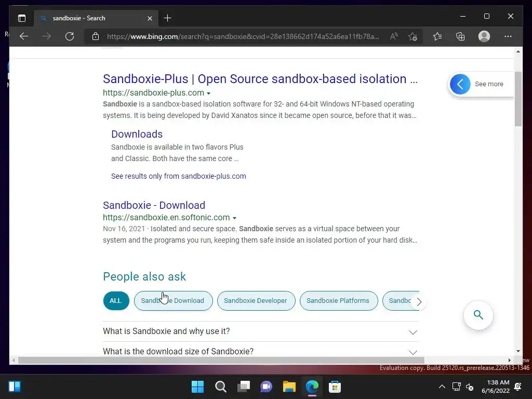Screen dimensions: 532x399
Task: Open Sandboxie-Plus Open Source result
Action: [x=260, y=79]
